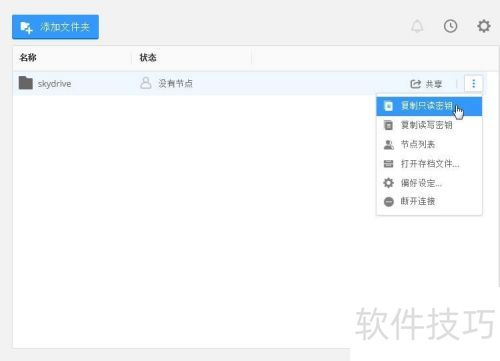The height and width of the screenshot is (361, 500).
Task: Open 节点列表 menu entry
Action: tap(429, 145)
